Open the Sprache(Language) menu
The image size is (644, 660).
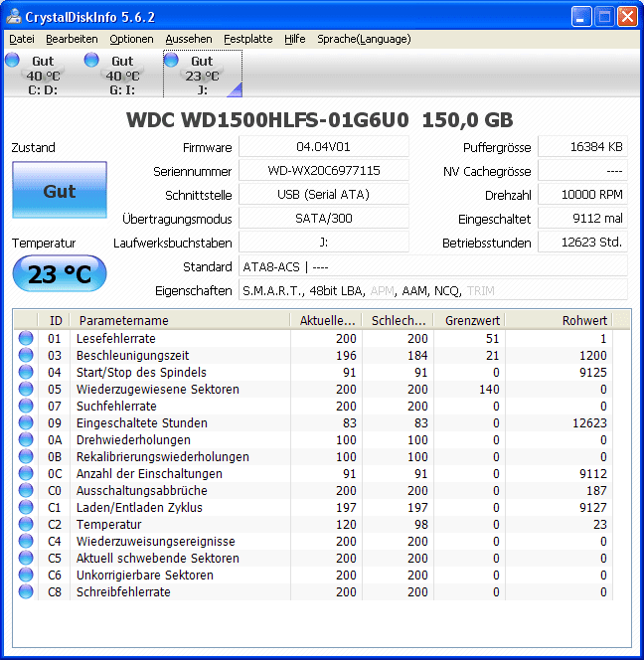coord(364,39)
